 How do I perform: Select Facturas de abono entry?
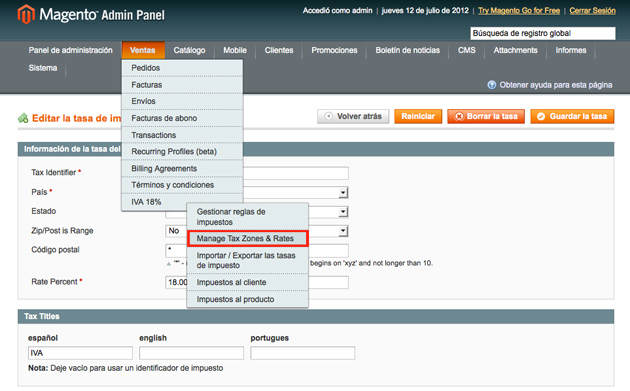[x=182, y=118]
